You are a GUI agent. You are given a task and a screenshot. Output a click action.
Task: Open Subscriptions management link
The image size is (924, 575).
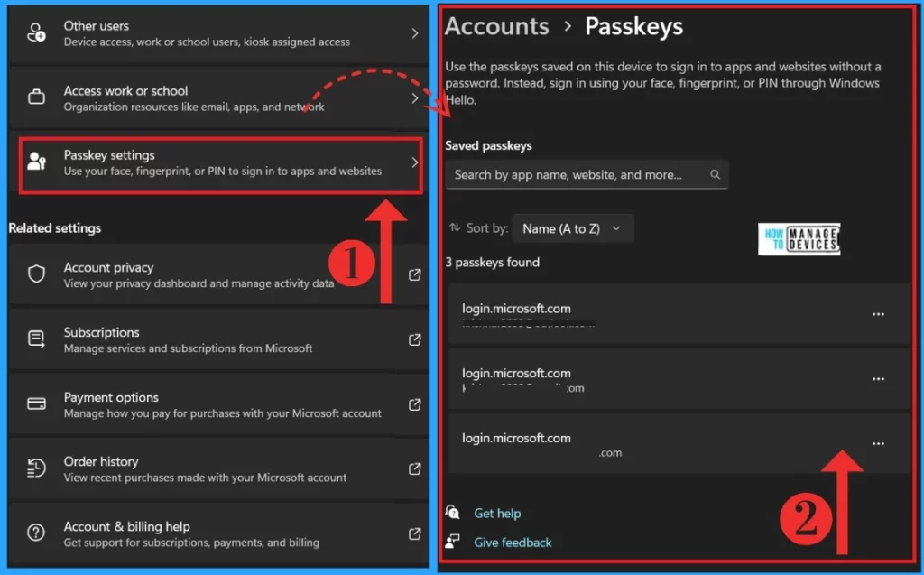[x=218, y=339]
